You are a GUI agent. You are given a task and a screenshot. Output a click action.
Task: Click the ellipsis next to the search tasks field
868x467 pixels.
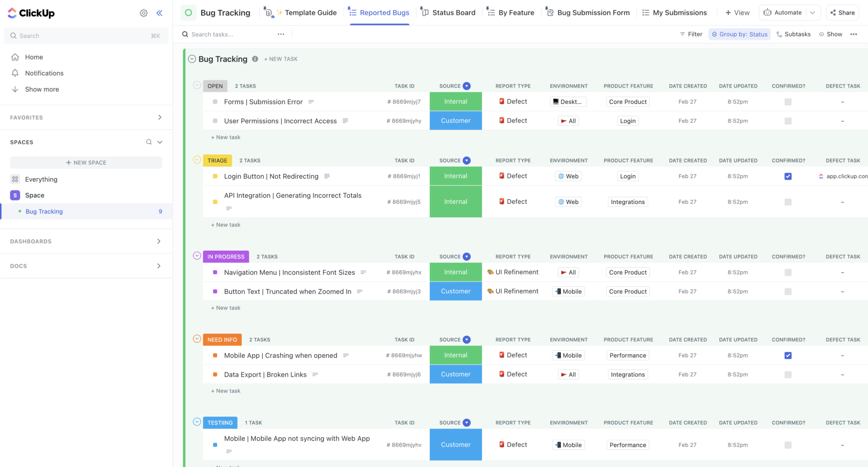tap(281, 34)
